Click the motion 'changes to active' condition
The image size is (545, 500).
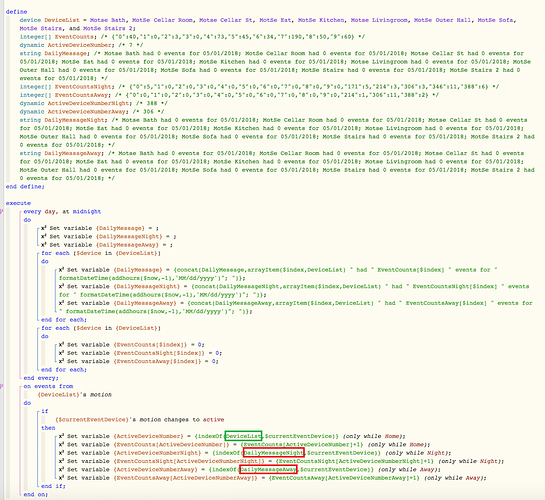tap(139, 419)
